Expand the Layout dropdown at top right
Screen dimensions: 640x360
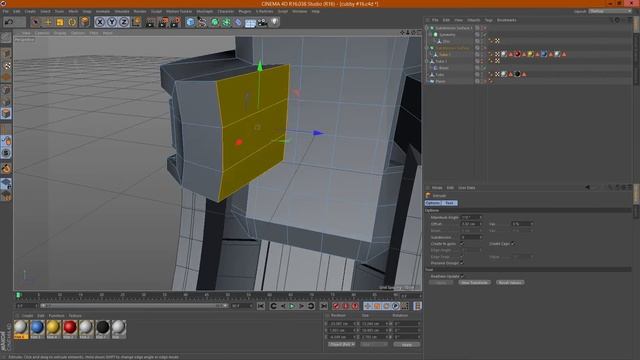click(x=610, y=11)
